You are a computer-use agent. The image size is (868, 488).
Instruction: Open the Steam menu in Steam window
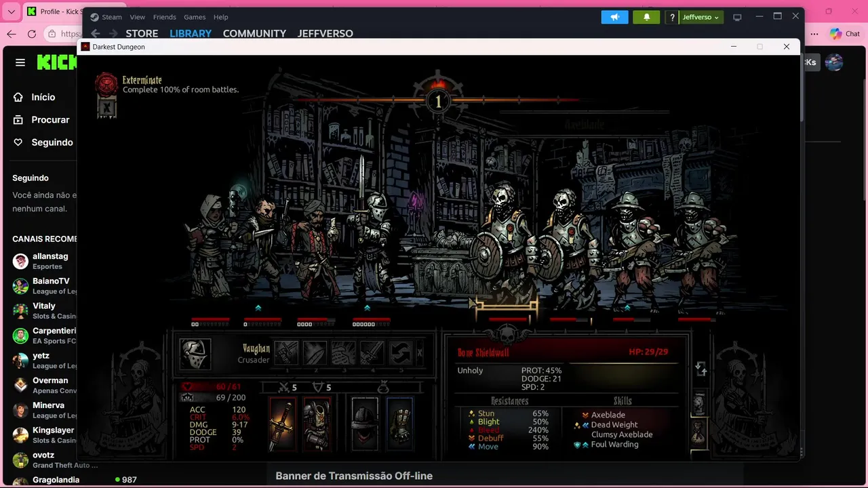[x=106, y=17]
